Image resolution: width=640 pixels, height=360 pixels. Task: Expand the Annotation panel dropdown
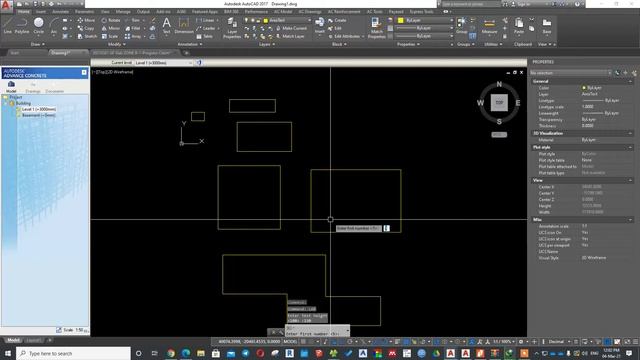[189, 44]
